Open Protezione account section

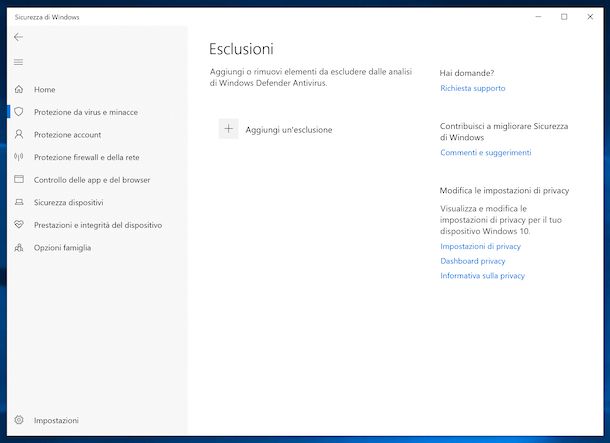tap(67, 135)
